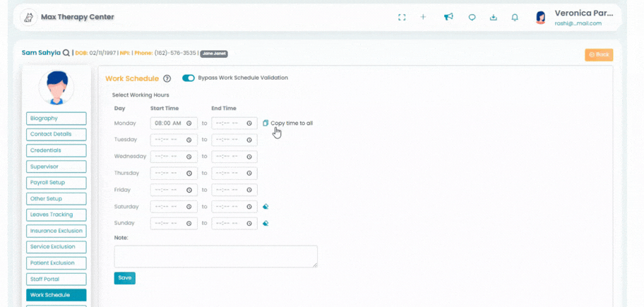644x307 pixels.
Task: Click Monday start time field 08:00 AM
Action: pyautogui.click(x=174, y=123)
